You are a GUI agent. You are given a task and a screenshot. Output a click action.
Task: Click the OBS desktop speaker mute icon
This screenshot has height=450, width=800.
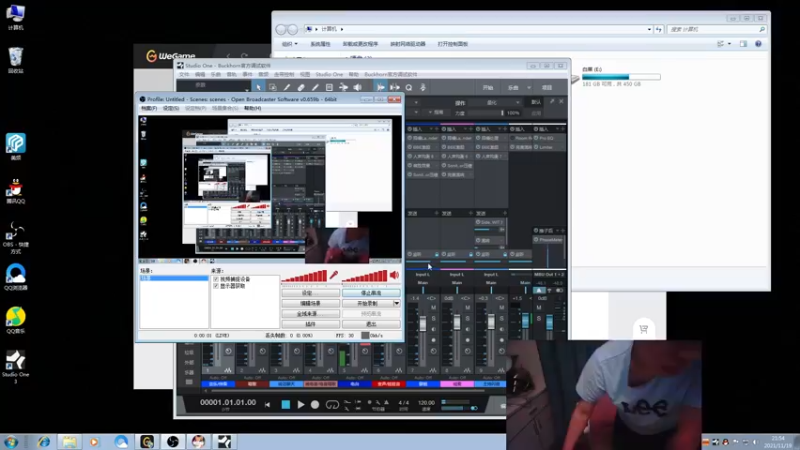[394, 276]
